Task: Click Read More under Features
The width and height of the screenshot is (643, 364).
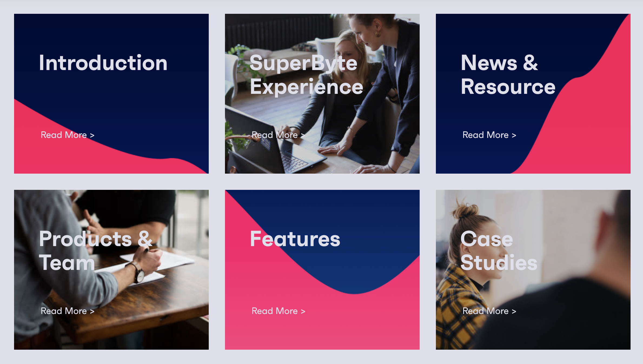Action: tap(278, 311)
